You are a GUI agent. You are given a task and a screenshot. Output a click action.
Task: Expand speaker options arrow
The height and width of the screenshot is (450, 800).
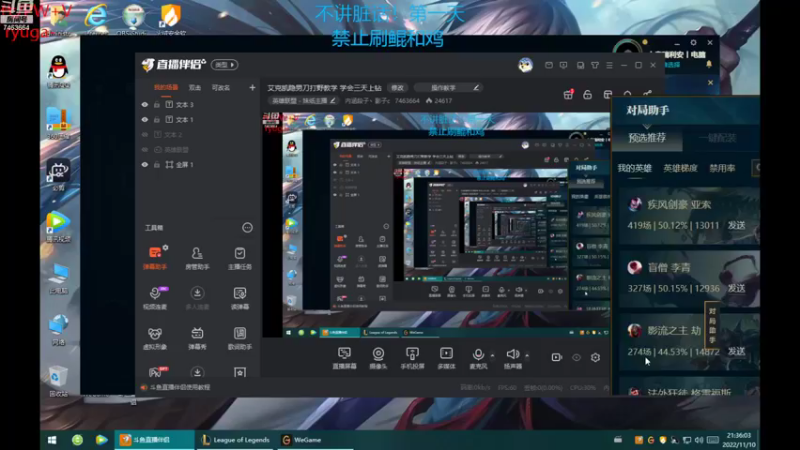(x=527, y=355)
